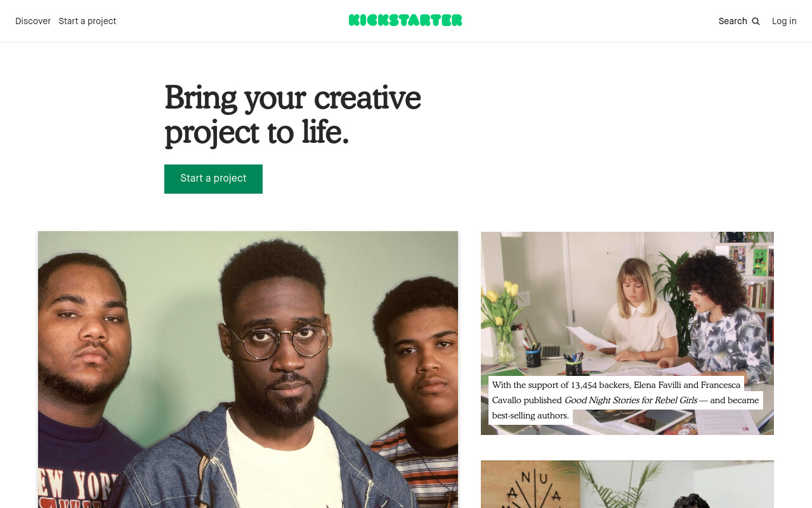The height and width of the screenshot is (508, 812).
Task: Click the Good Night Stories for Rebel Girls title
Action: pyautogui.click(x=631, y=400)
